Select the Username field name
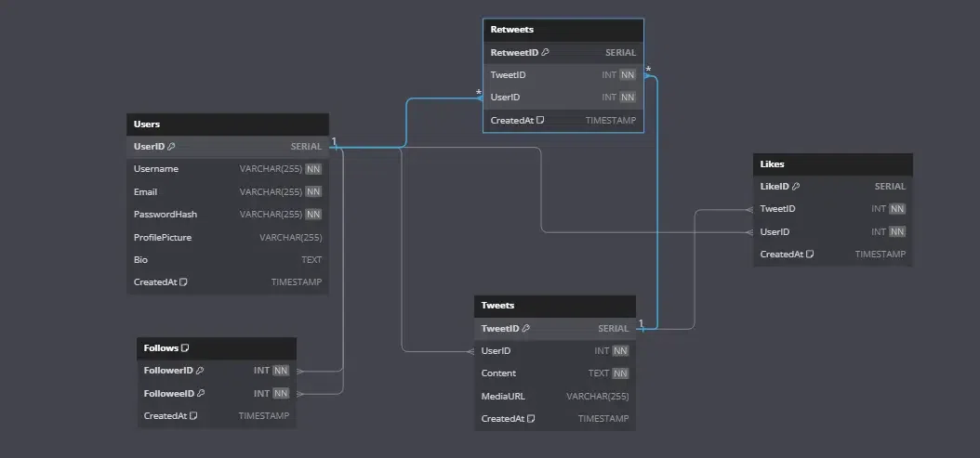The image size is (980, 458). coord(156,169)
